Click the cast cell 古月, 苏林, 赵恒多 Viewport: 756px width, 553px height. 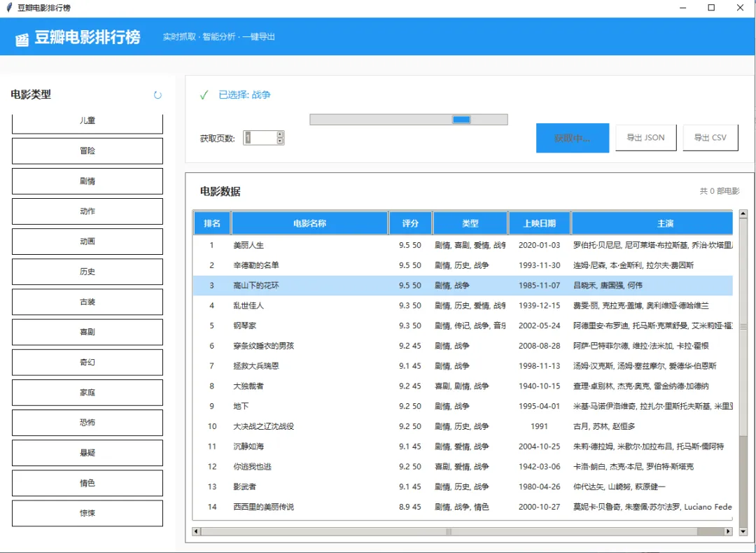click(x=604, y=426)
